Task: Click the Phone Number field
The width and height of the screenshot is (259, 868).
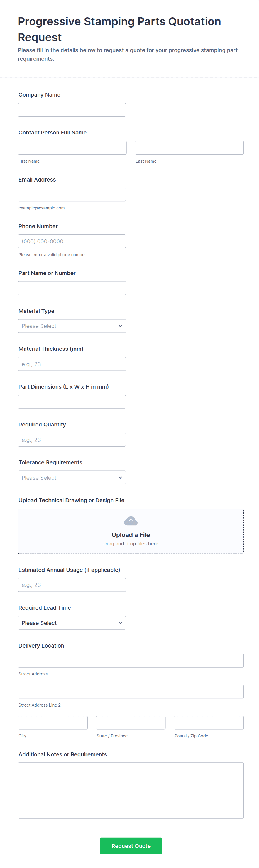Action: click(72, 241)
